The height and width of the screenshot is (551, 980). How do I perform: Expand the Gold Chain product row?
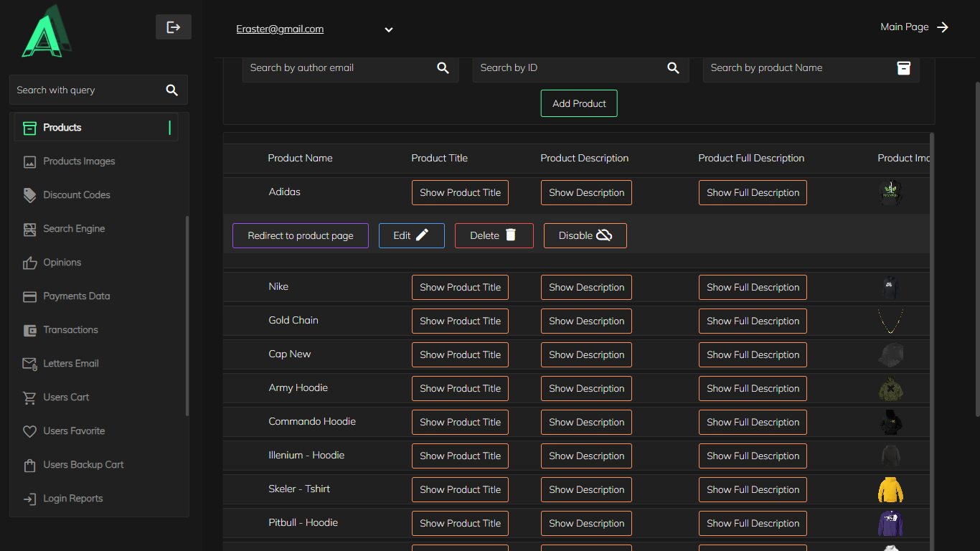[x=293, y=321]
